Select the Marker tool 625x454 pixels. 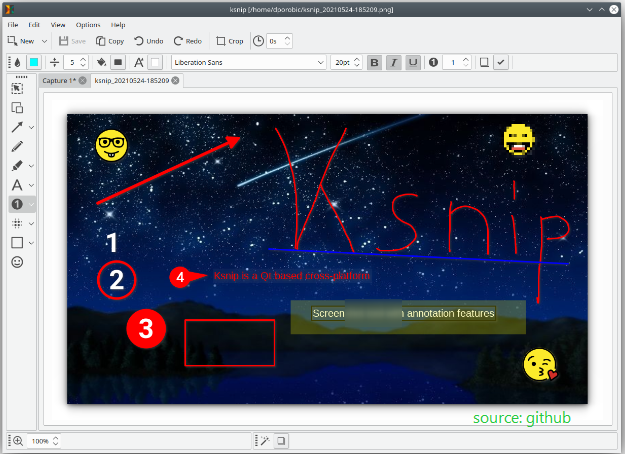point(17,165)
